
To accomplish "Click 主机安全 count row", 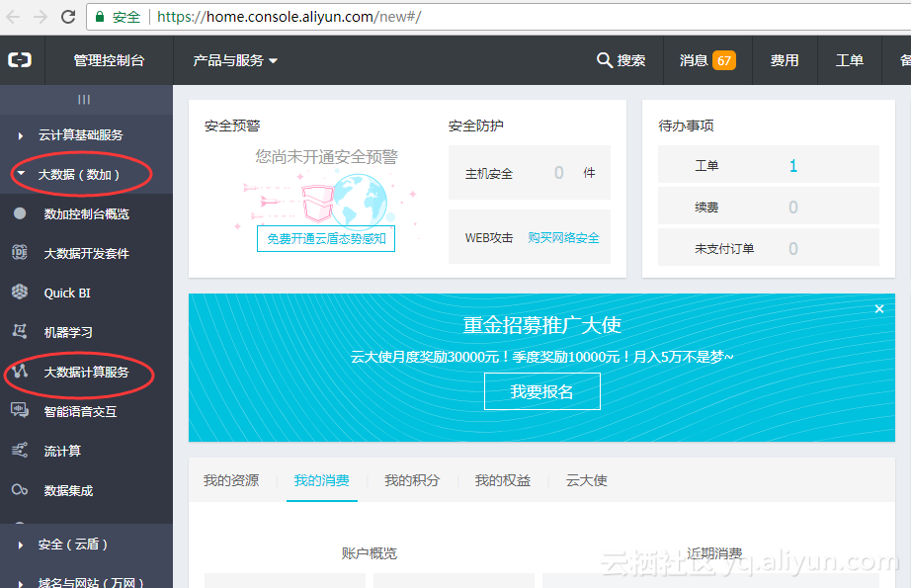I will [530, 173].
